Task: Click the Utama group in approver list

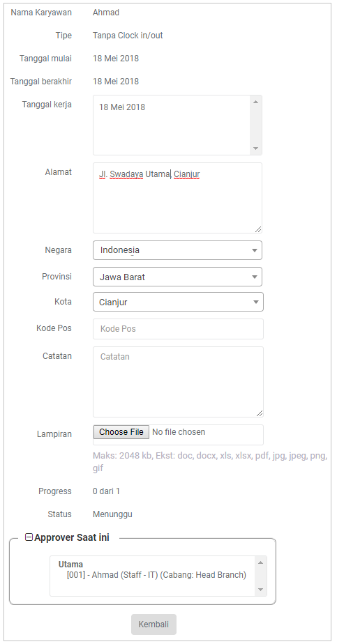Action: 70,565
